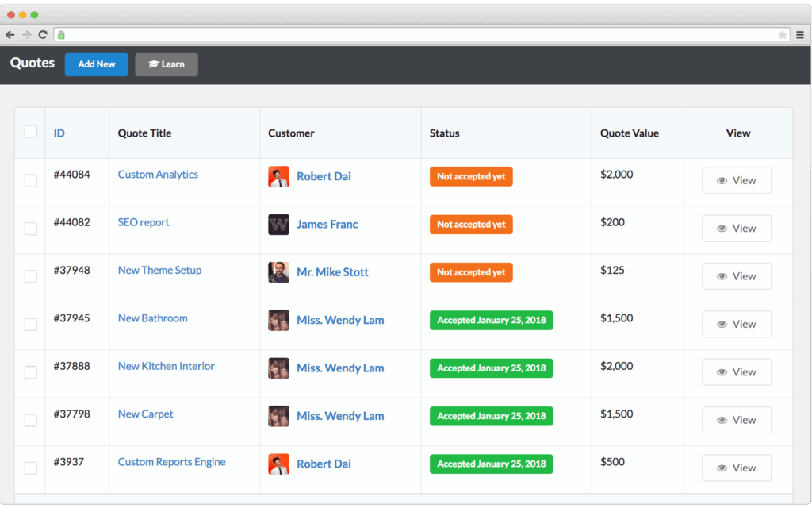Screen dimensions: 812x508
Task: Click the $125 quote value
Action: click(x=612, y=270)
